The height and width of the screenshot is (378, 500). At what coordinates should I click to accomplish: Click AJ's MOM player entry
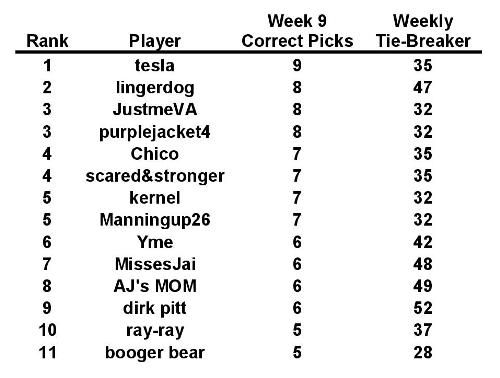click(x=155, y=286)
